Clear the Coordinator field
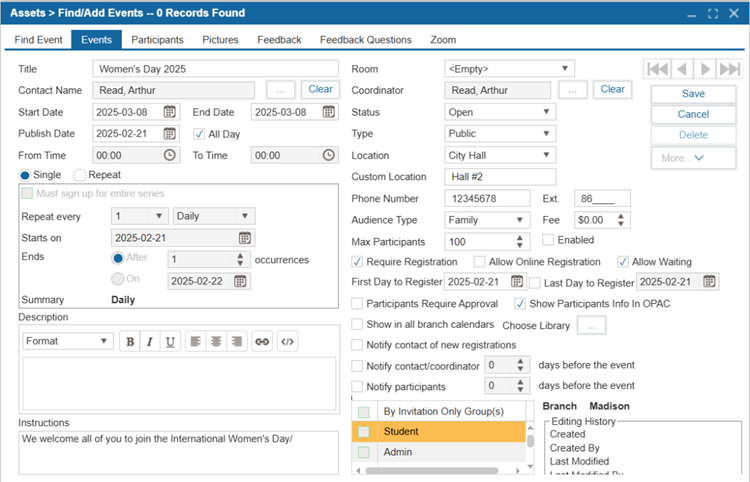Image resolution: width=750 pixels, height=482 pixels. click(612, 89)
